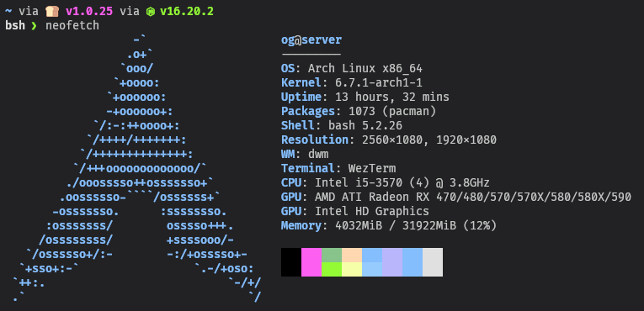Click 'WezTerm' terminal value
644x311 pixels.
tap(372, 169)
